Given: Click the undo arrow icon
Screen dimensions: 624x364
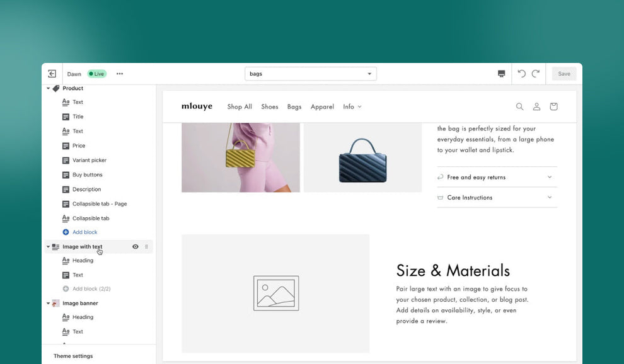Looking at the screenshot, I should click(x=521, y=74).
